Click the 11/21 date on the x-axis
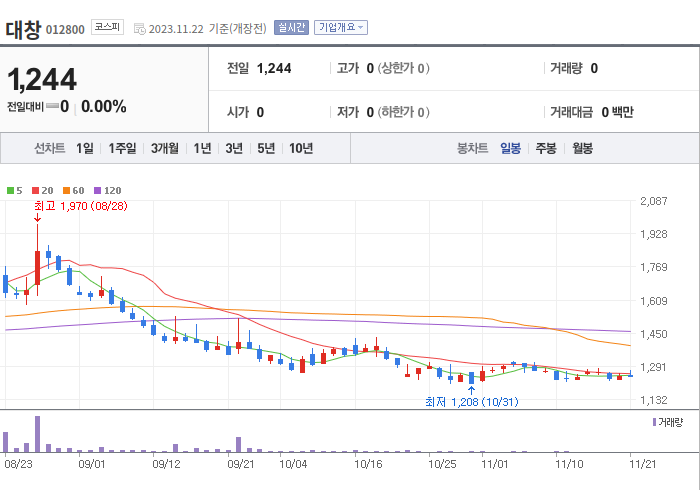700x490 pixels. [642, 464]
